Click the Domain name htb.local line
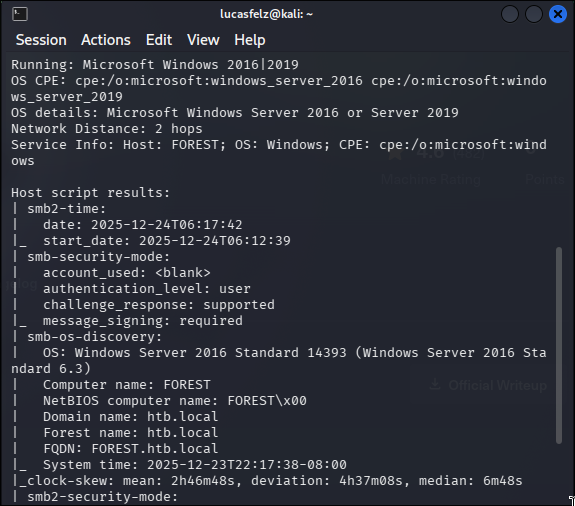Screen dimensions: 575x506 pos(130,417)
